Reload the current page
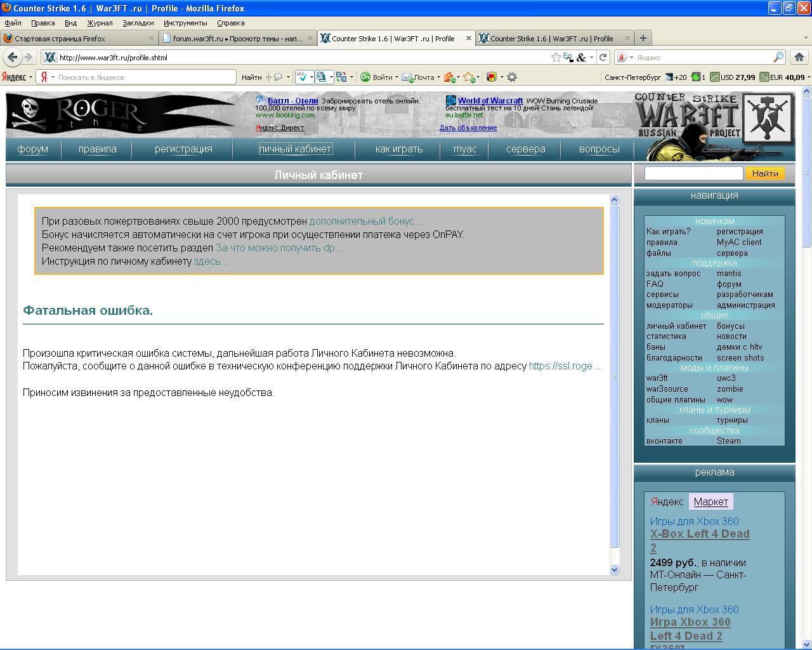 coord(603,57)
